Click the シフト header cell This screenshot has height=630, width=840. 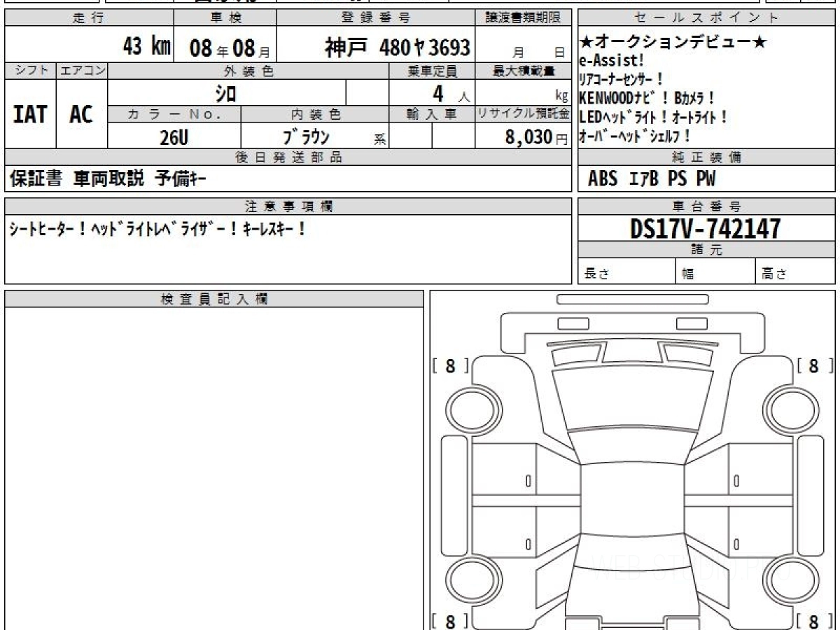(30, 71)
